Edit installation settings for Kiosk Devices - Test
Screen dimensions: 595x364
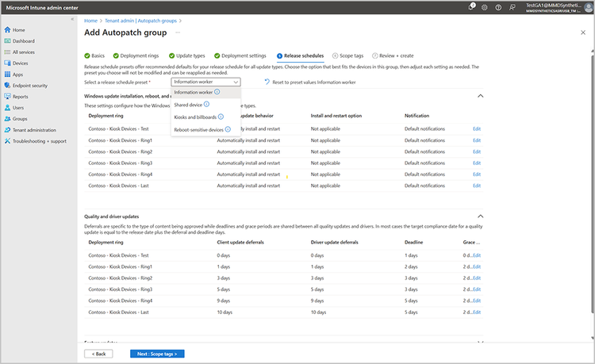click(x=477, y=129)
